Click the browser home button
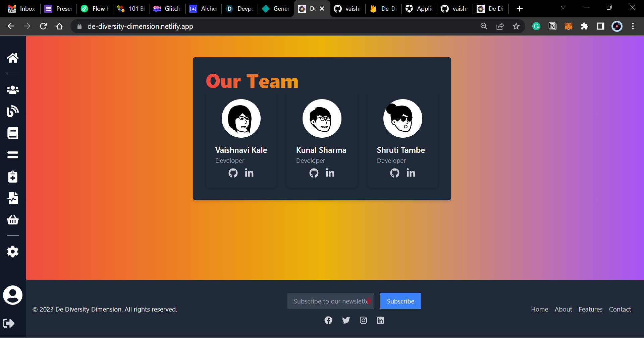Screen dimensions: 644x338 click(59, 26)
